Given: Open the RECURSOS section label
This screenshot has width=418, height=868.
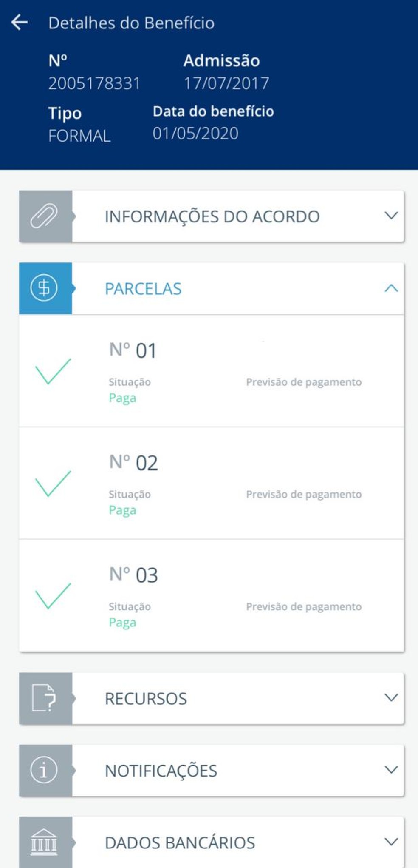Looking at the screenshot, I should point(146,698).
